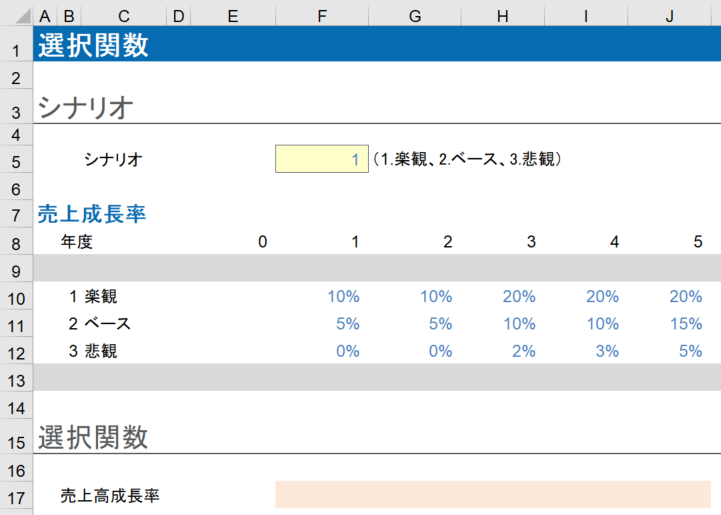Select the orange 売上高成長率 result cell
This screenshot has height=515, width=721.
click(x=492, y=494)
